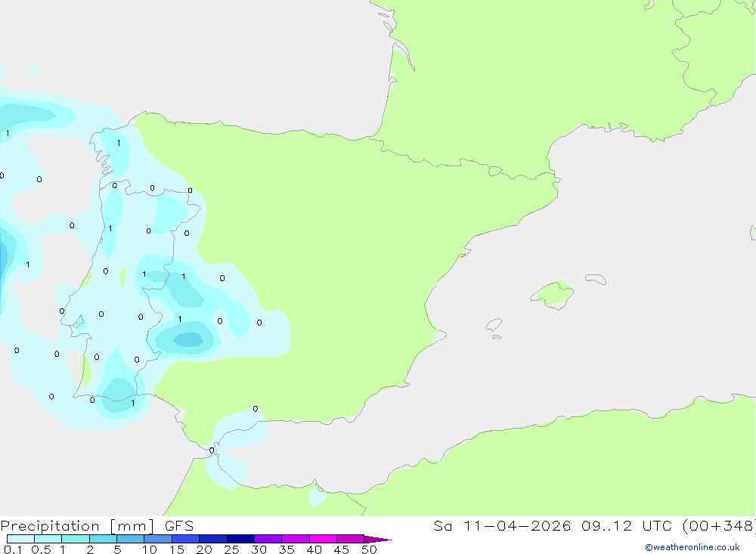Click the forecast date 'Sa 11-04-2026' text
The image size is (756, 554).
point(502,525)
